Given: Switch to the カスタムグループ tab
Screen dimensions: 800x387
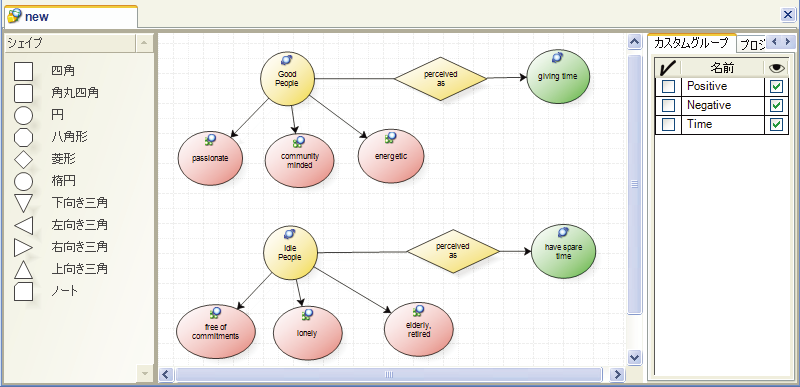Looking at the screenshot, I should tap(691, 43).
